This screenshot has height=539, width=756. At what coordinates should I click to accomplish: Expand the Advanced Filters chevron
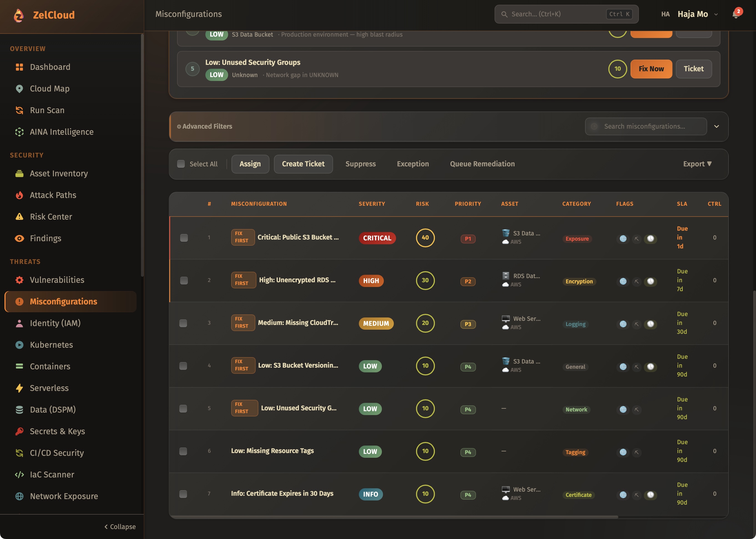click(x=717, y=126)
